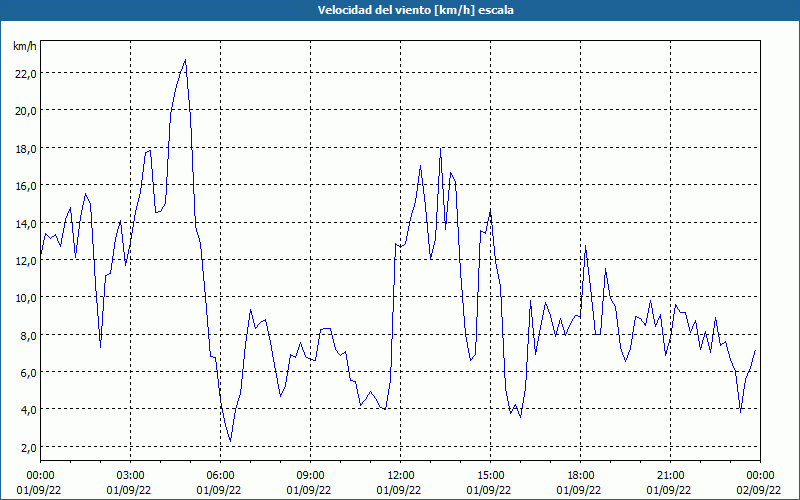Image resolution: width=800 pixels, height=500 pixels.
Task: Click the 18,0 value on the y-axis
Action: 26,148
